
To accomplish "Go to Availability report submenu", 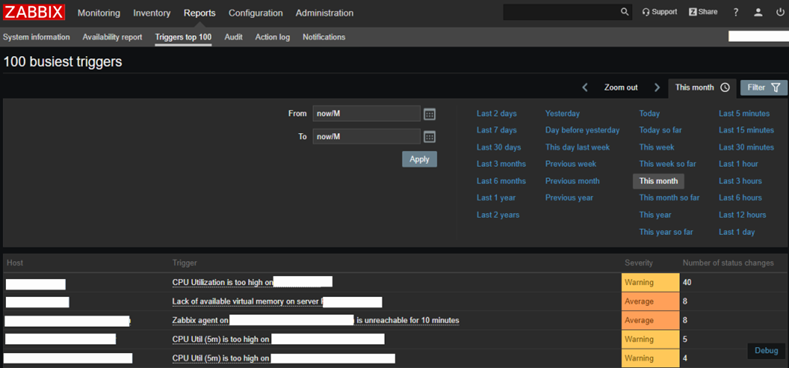I will [112, 37].
